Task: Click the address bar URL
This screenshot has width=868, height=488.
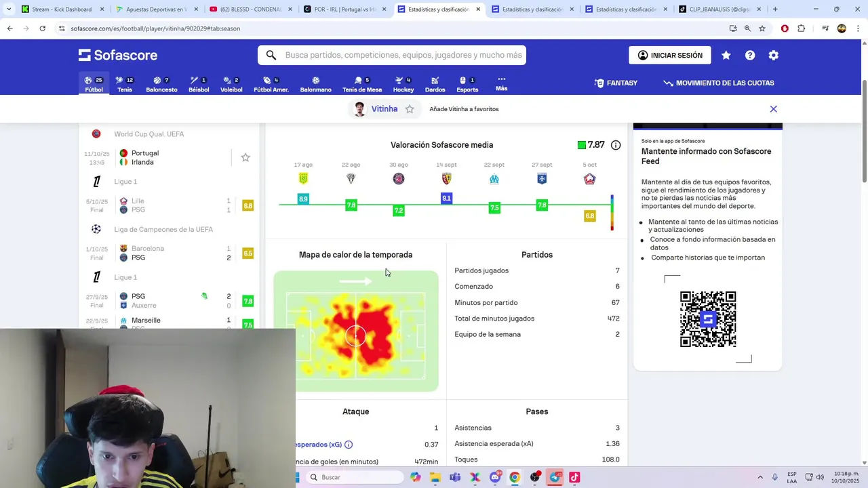Action: pyautogui.click(x=155, y=28)
